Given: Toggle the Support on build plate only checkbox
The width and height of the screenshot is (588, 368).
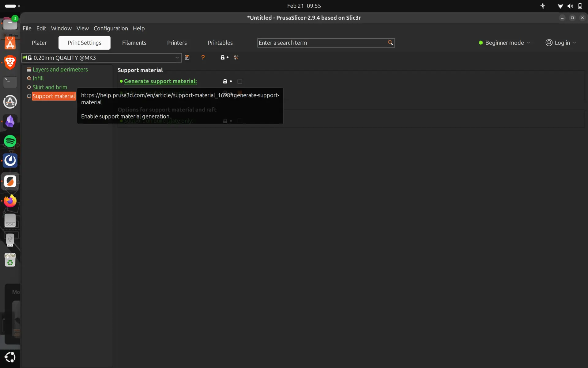Looking at the screenshot, I should pos(240,121).
